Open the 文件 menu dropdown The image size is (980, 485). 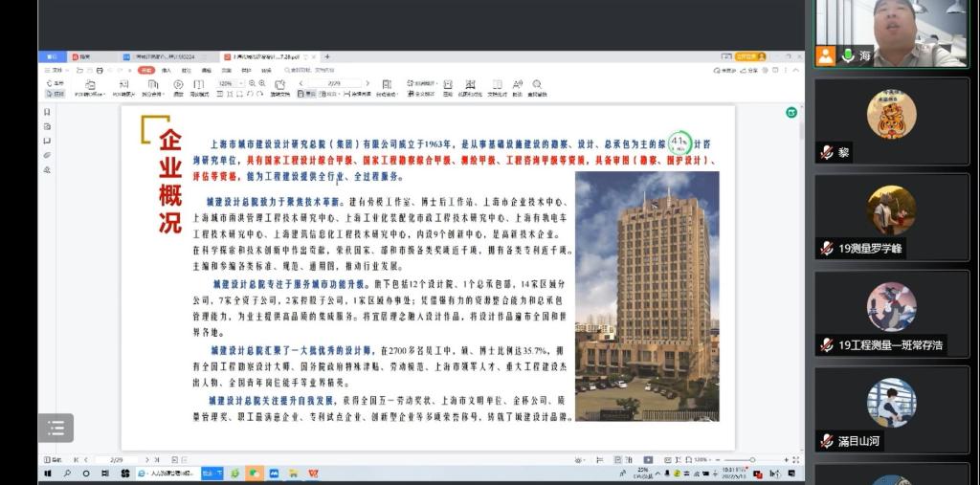pyautogui.click(x=56, y=70)
